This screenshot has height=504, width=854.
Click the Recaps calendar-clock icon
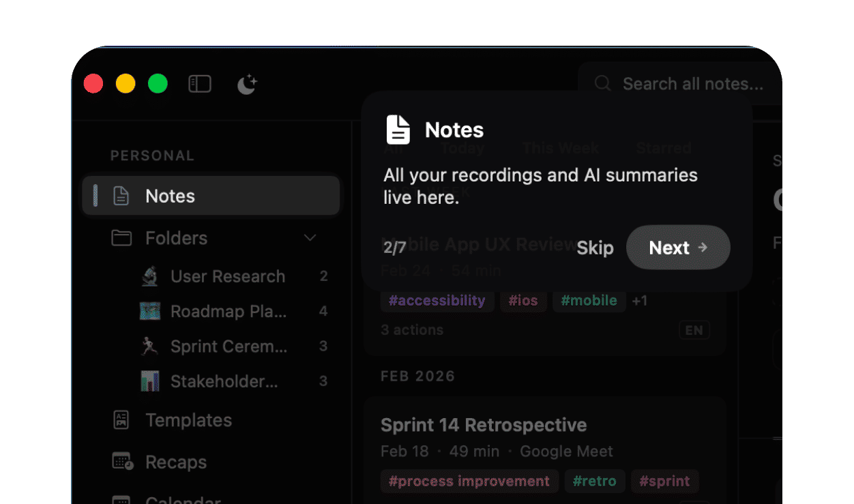pos(123,462)
